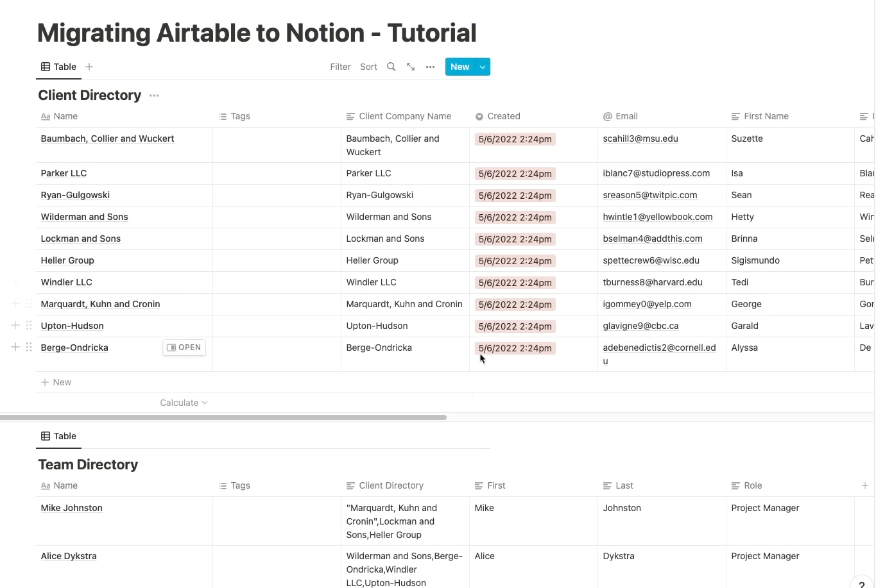Open the Calculate dropdown
The height and width of the screenshot is (588, 876).
click(184, 403)
